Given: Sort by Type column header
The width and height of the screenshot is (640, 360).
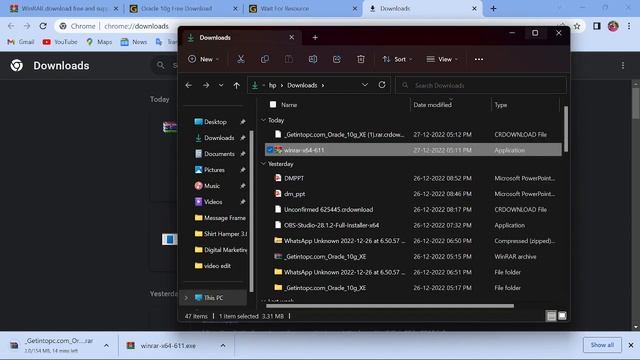Looking at the screenshot, I should 500,105.
